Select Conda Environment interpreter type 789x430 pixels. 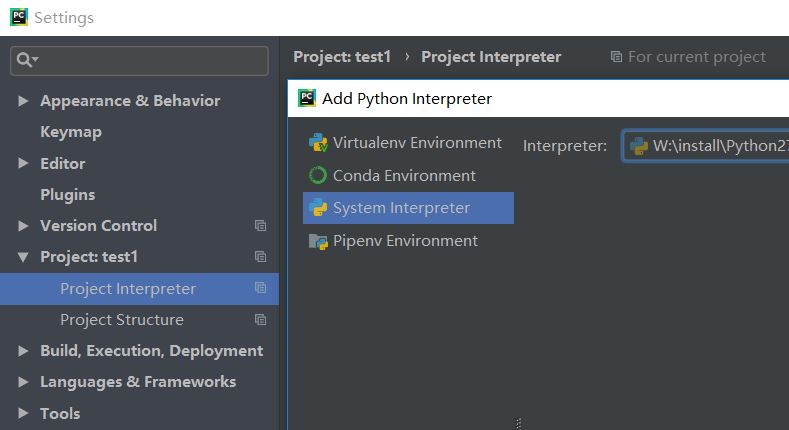tap(404, 176)
